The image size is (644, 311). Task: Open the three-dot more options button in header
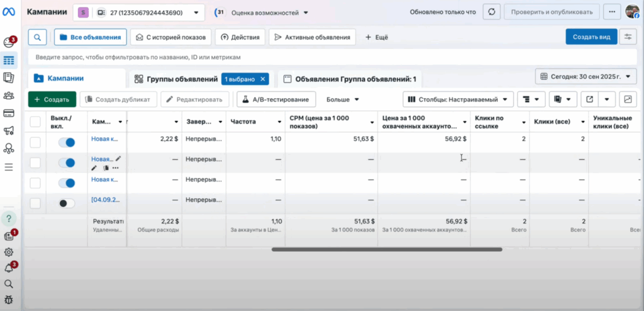[x=611, y=12]
